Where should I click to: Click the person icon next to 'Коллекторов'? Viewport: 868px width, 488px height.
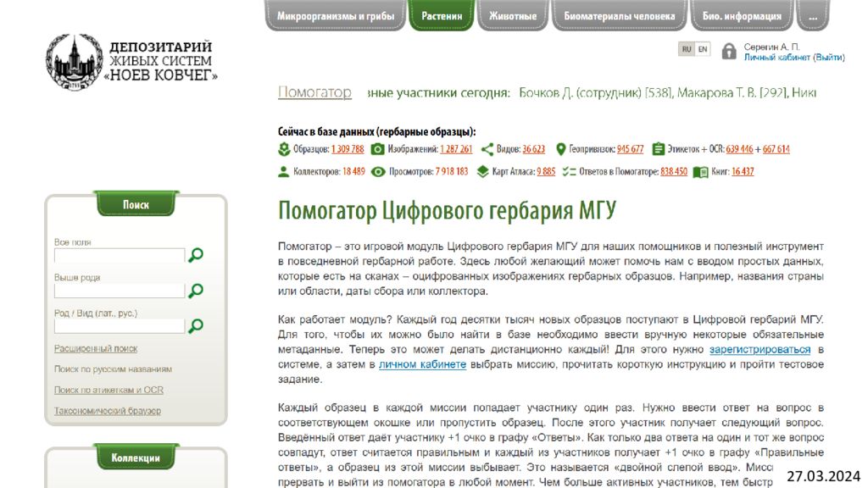click(x=283, y=172)
